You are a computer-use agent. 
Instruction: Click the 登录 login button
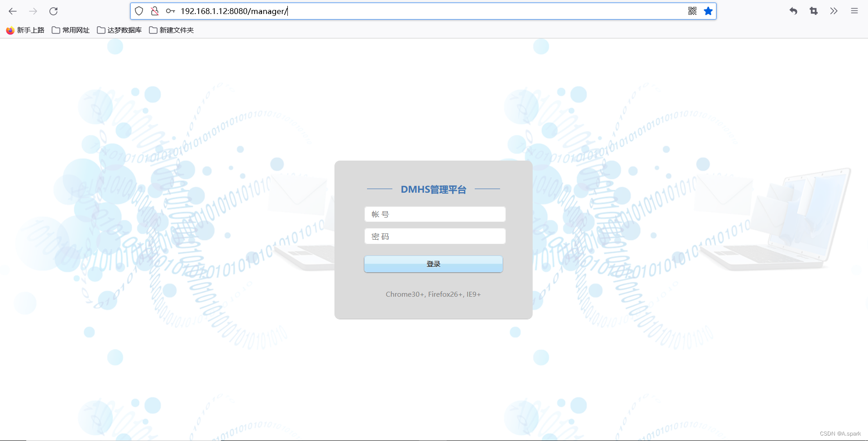click(x=434, y=264)
